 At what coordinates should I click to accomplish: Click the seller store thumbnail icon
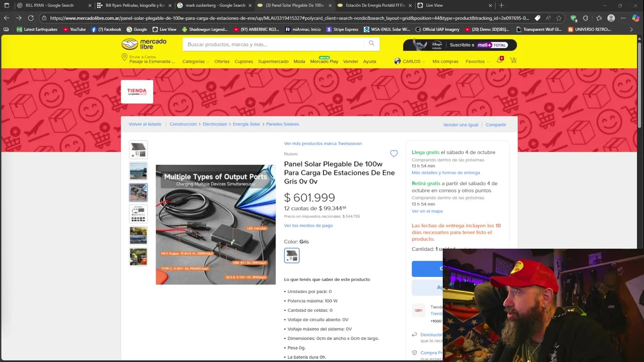(418, 310)
